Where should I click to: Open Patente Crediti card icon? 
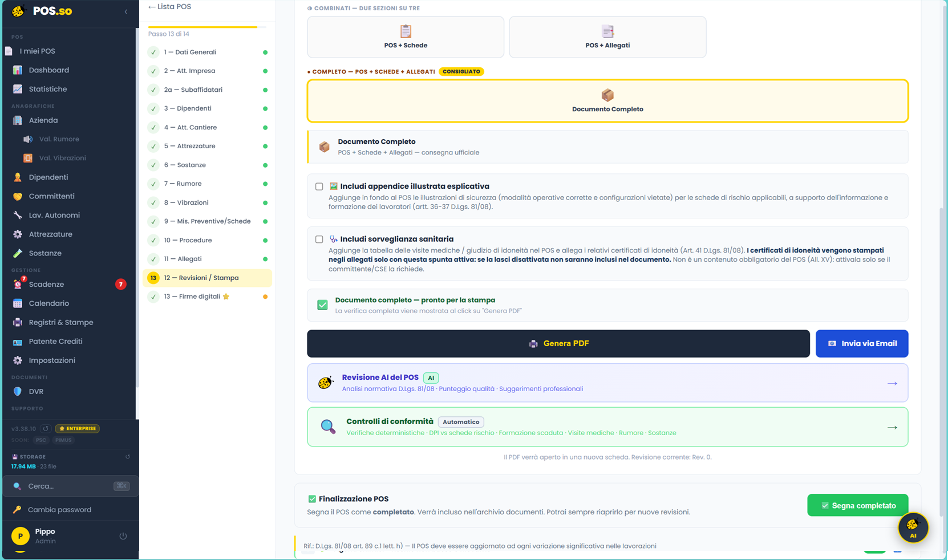tap(18, 342)
